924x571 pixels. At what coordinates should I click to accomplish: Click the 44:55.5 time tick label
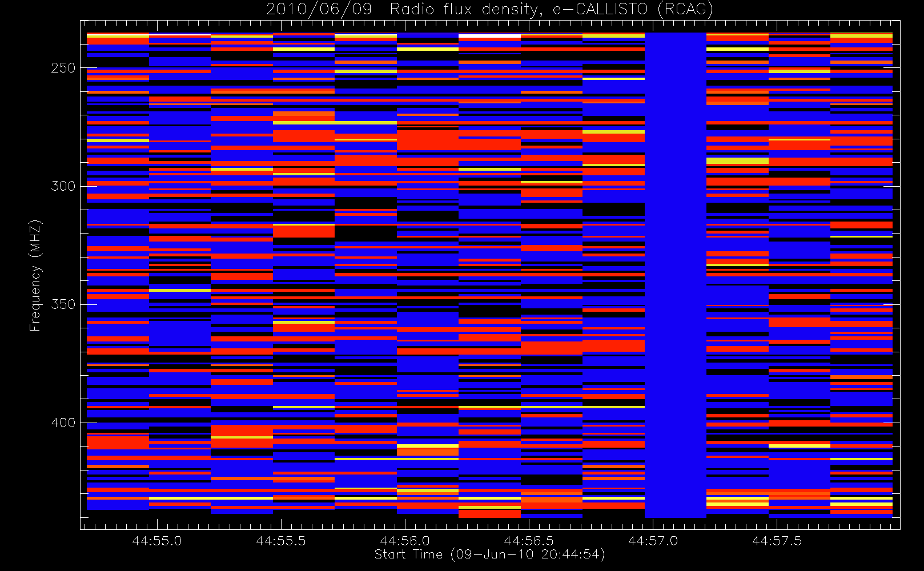(x=281, y=541)
